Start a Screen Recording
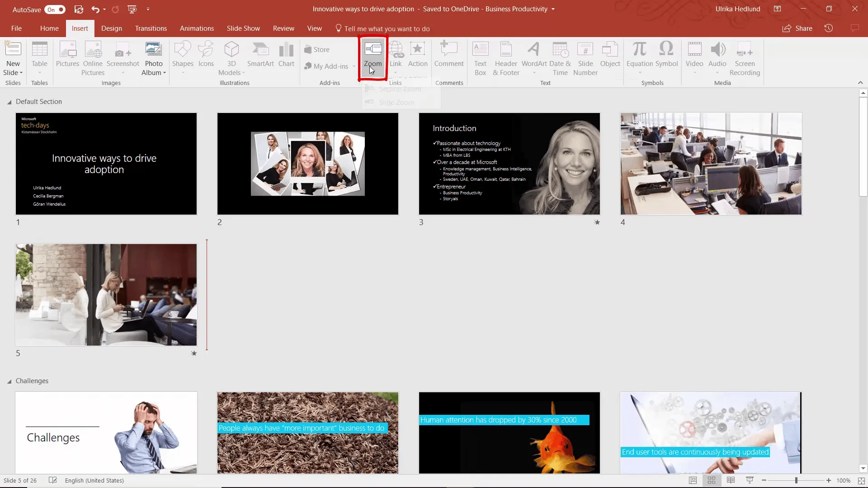 [x=745, y=58]
